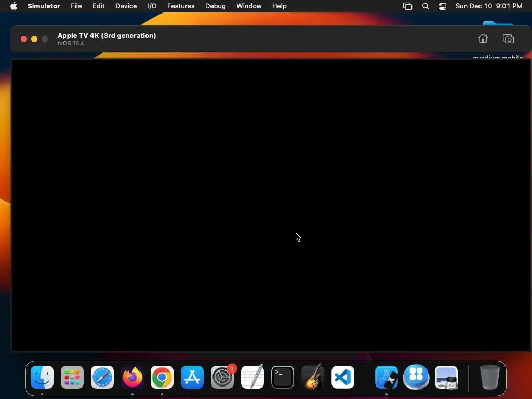Image resolution: width=532 pixels, height=399 pixels.
Task: Open Terminal from the Dock
Action: tap(283, 377)
